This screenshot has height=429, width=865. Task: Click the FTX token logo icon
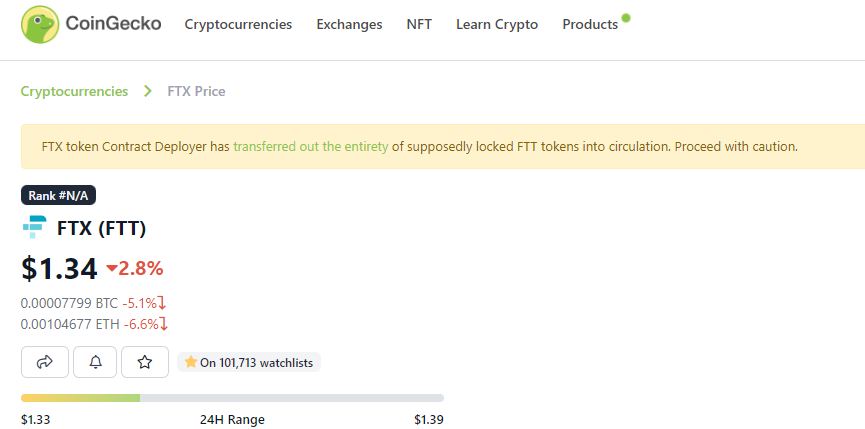[x=35, y=227]
